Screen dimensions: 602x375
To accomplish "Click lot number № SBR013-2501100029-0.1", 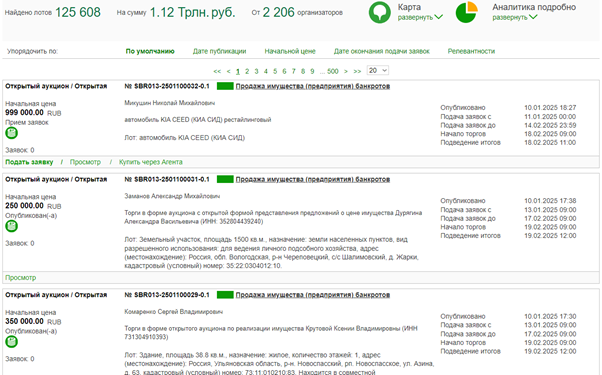I will (167, 295).
